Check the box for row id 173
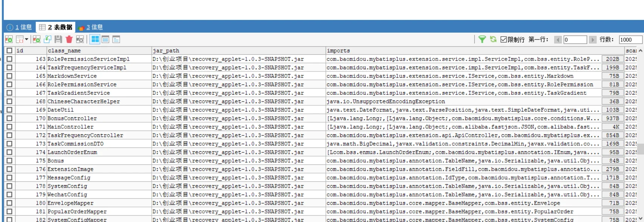 pyautogui.click(x=9, y=144)
